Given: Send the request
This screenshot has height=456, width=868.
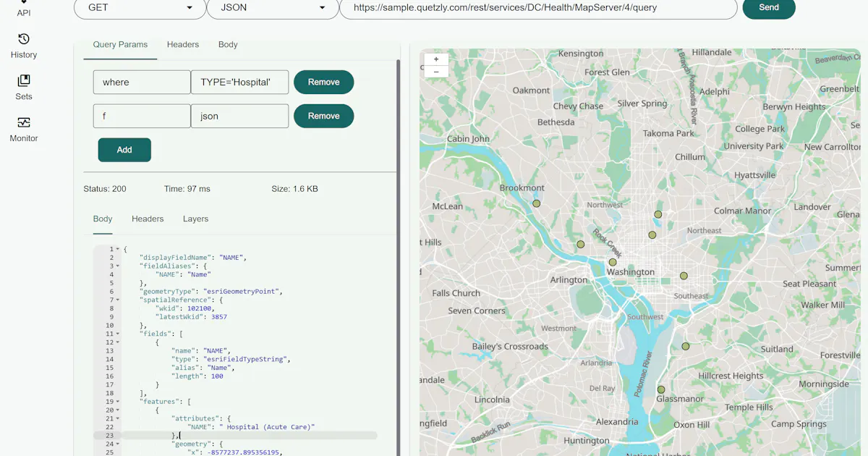Looking at the screenshot, I should point(769,7).
